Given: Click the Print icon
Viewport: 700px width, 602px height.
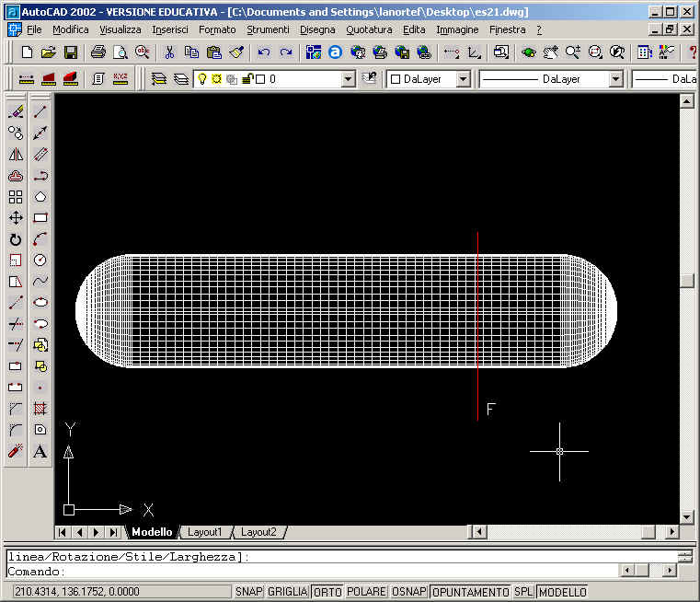Looking at the screenshot, I should [x=98, y=52].
